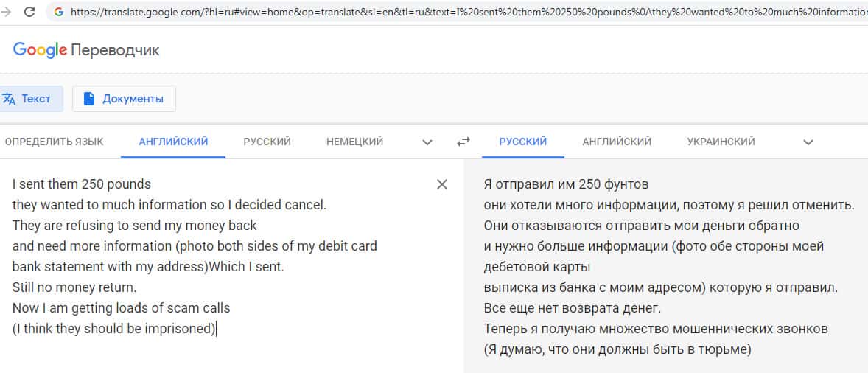Select РУССКИЙ as the source language

267,142
